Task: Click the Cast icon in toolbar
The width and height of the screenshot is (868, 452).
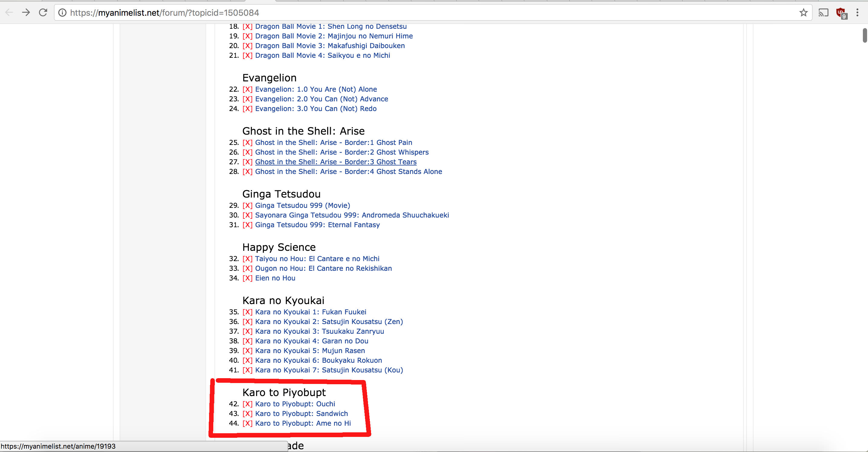Action: click(x=823, y=13)
